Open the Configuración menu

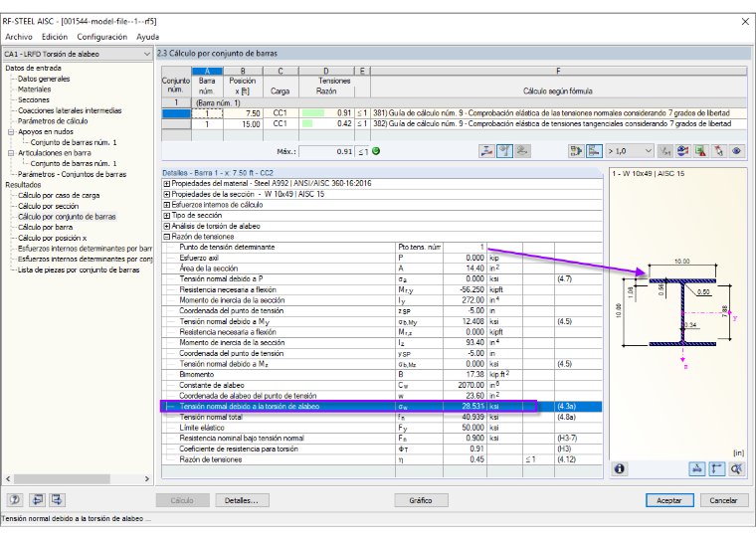click(101, 37)
